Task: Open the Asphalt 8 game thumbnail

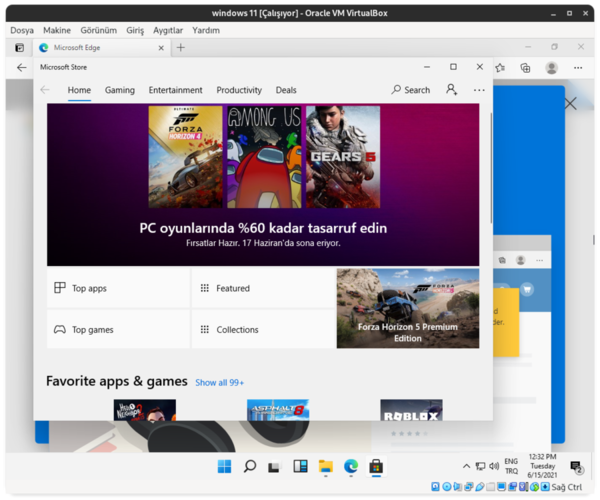Action: [x=278, y=410]
